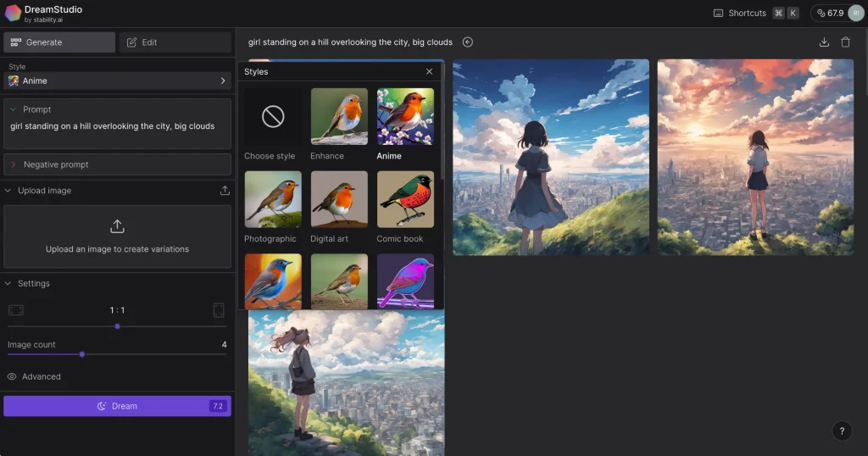
Task: Close the Styles popup
Action: (x=429, y=72)
